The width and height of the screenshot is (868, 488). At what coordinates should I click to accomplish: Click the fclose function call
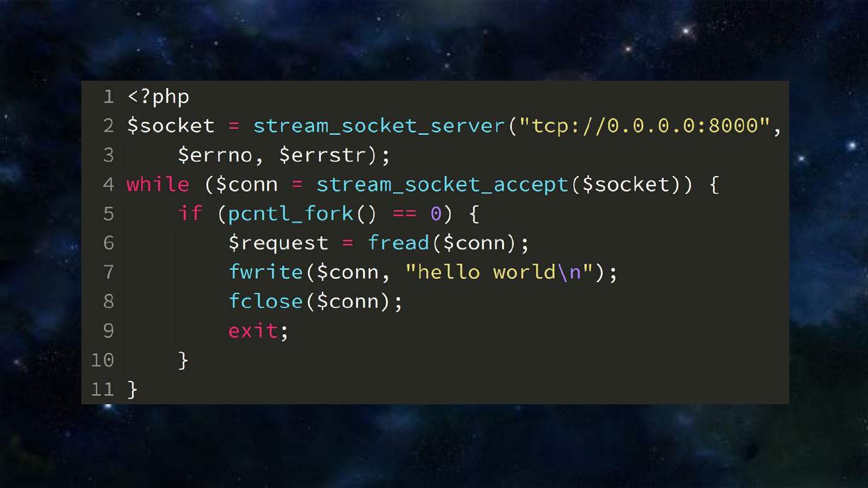[x=265, y=301]
